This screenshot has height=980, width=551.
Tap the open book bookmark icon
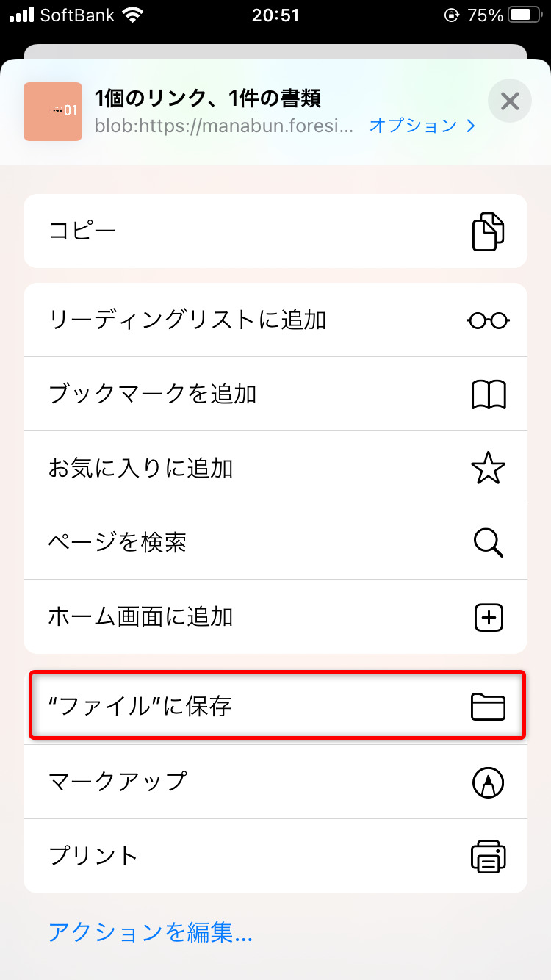point(489,394)
